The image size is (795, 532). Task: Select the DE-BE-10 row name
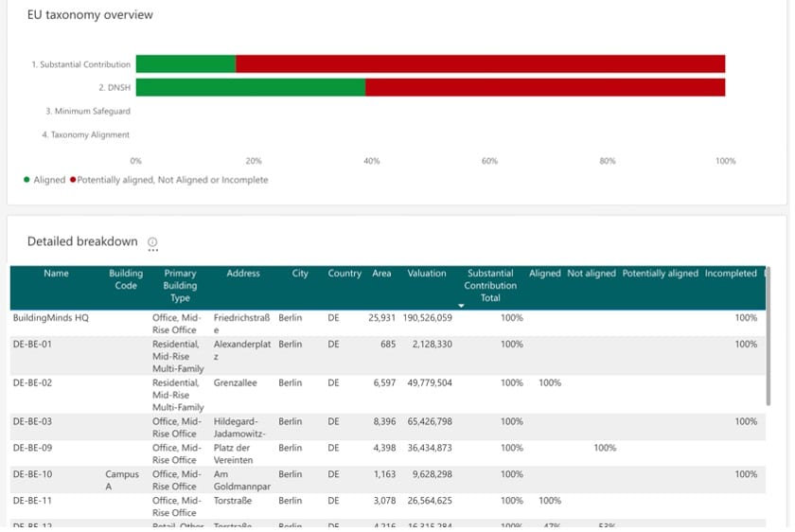pos(32,474)
